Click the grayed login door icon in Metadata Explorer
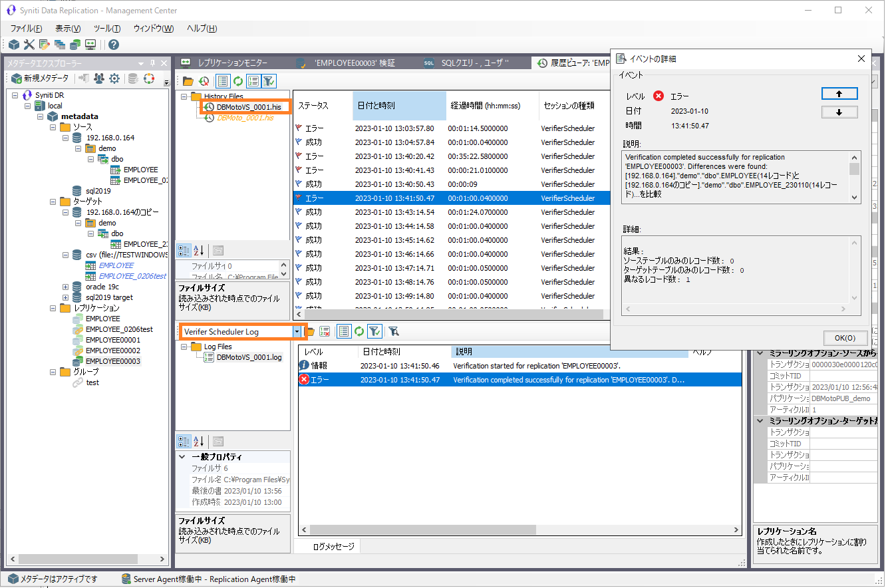 (84, 78)
